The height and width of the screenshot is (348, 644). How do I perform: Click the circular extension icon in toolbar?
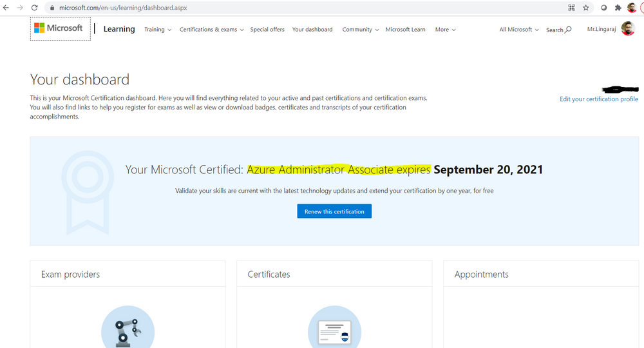604,8
